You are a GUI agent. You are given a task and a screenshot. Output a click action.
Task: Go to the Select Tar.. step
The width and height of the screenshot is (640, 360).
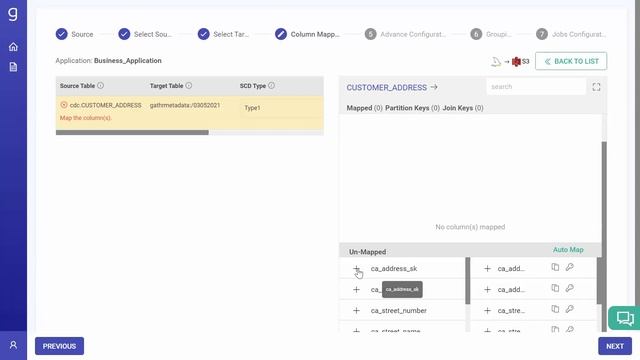point(223,34)
